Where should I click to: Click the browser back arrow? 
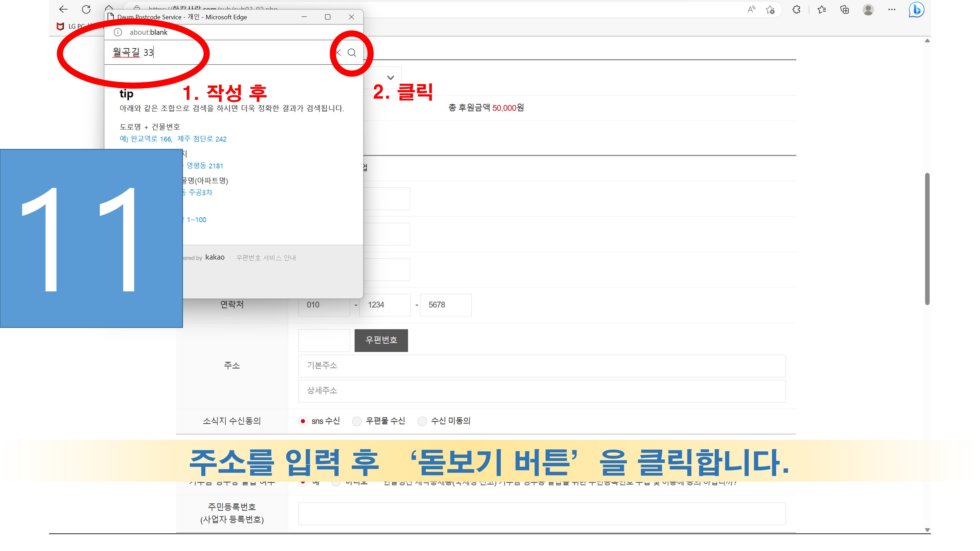(x=63, y=10)
